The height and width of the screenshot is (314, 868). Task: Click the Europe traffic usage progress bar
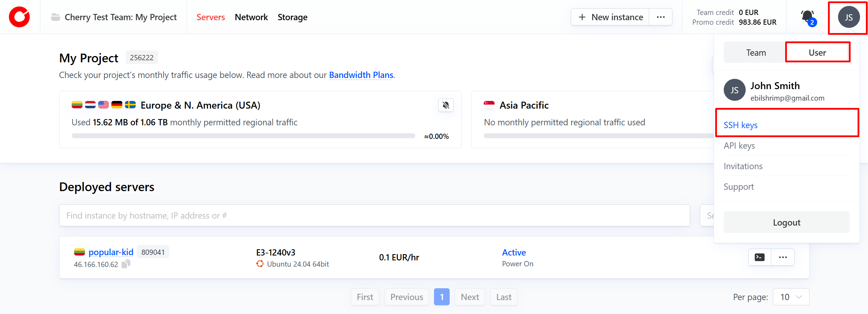pyautogui.click(x=243, y=136)
